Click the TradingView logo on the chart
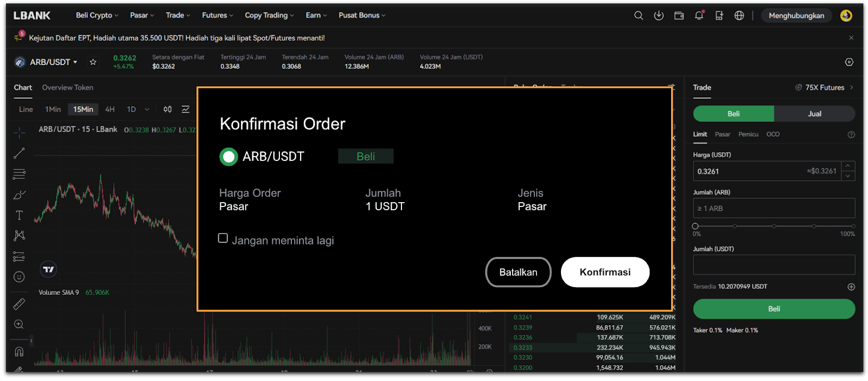Viewport: 868px width, 381px height. pyautogui.click(x=49, y=269)
